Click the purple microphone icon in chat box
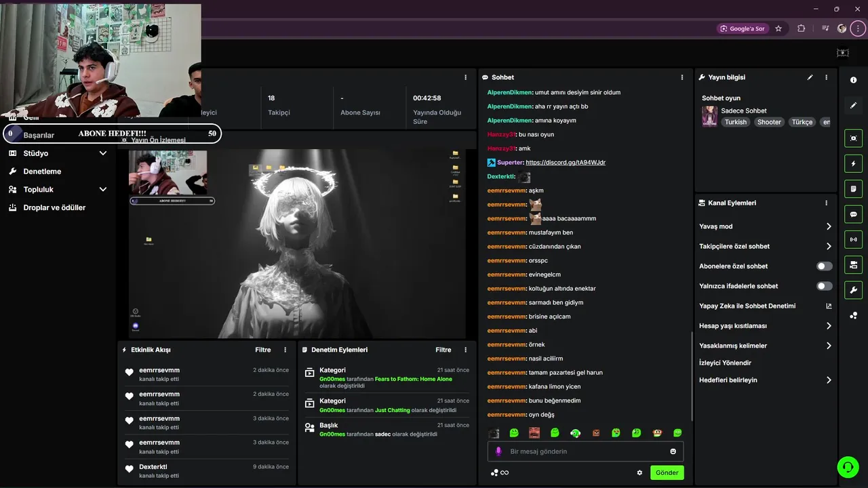This screenshot has width=868, height=488. pos(498,451)
